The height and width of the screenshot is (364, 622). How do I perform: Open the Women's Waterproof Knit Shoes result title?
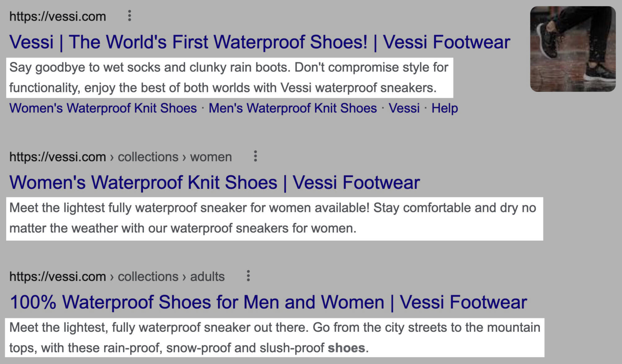pos(215,182)
